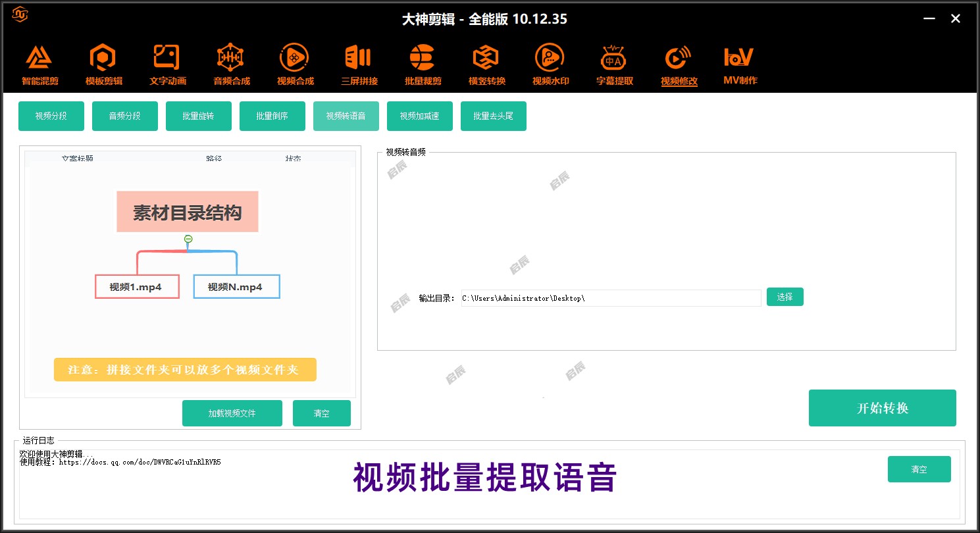The image size is (980, 533).
Task: Click 选择 to choose the output directory
Action: [785, 297]
